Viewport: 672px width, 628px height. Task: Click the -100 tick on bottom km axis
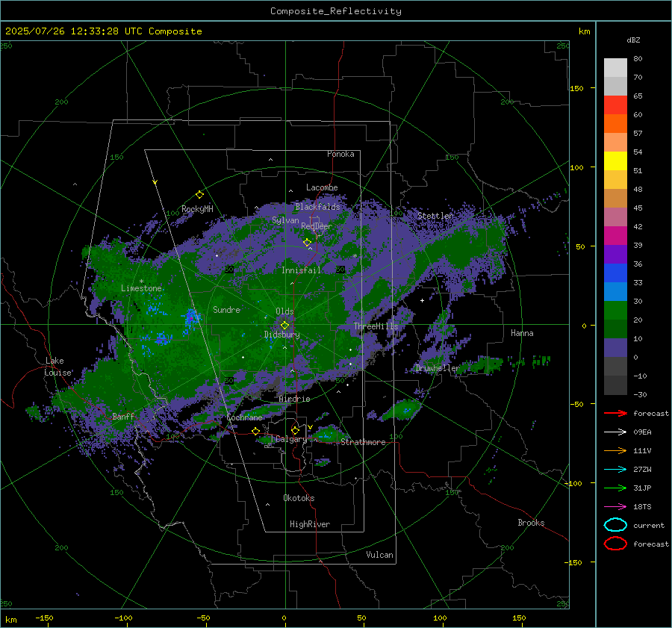[x=123, y=618]
